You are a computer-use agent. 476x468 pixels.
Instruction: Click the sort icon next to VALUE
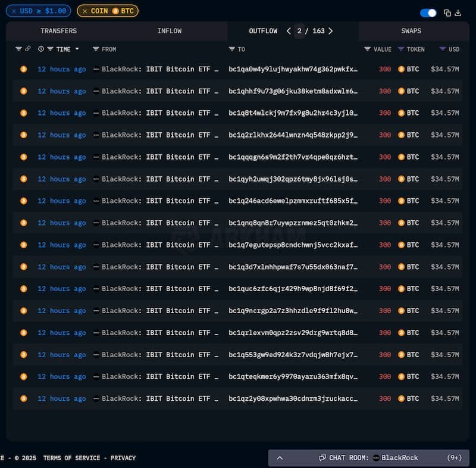tap(367, 49)
